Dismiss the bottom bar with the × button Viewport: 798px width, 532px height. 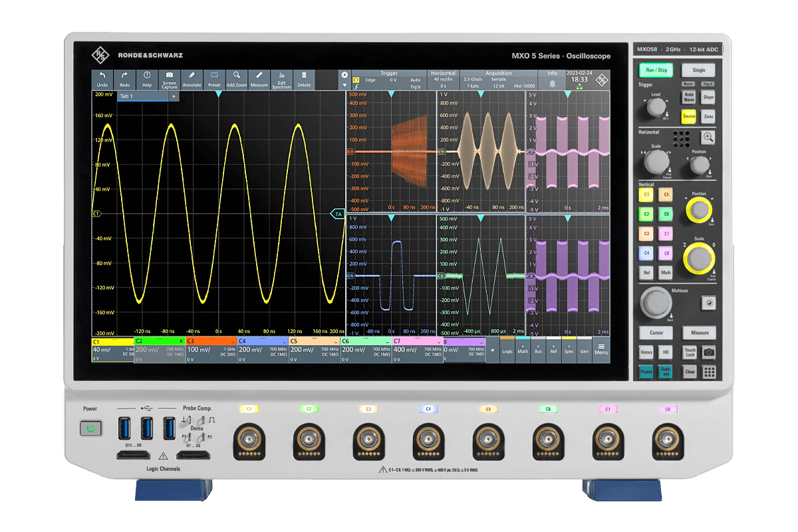coord(492,349)
